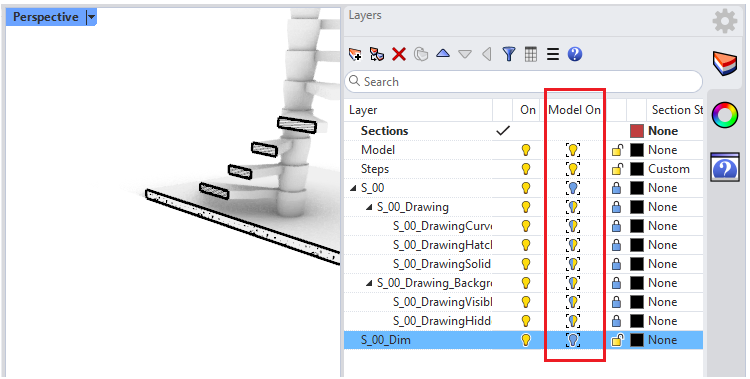750x379 pixels.
Task: Open the color wheel sidebar panel
Action: (x=725, y=115)
